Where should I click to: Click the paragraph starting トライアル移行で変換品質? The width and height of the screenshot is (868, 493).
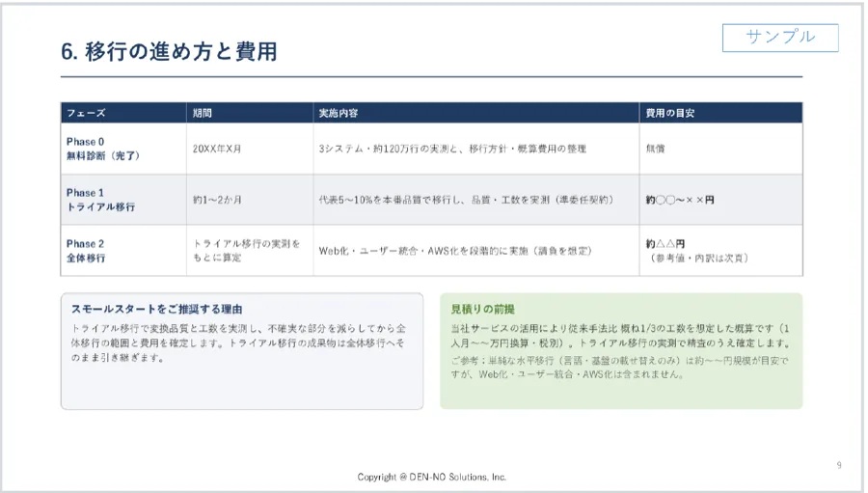pyautogui.click(x=238, y=342)
